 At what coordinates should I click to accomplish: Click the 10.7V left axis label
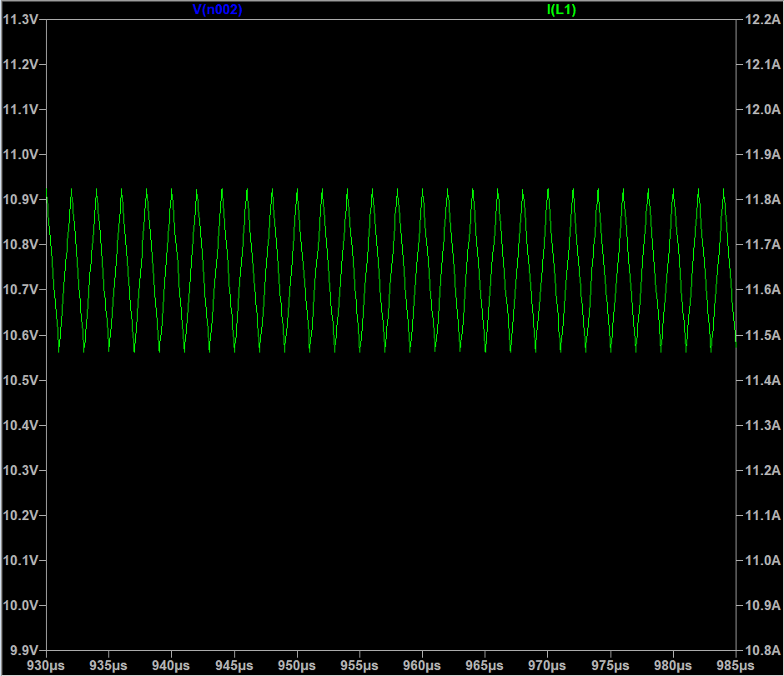coord(21,290)
